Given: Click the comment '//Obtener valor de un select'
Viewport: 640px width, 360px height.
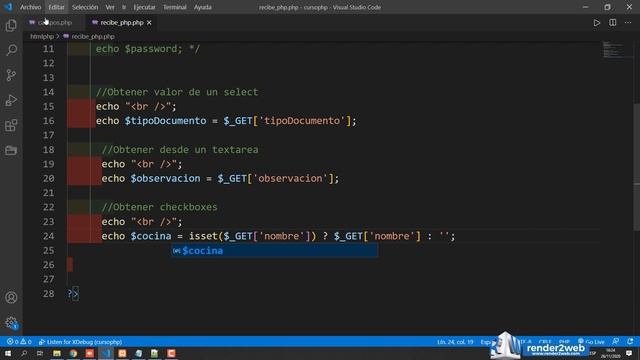Looking at the screenshot, I should point(177,92).
